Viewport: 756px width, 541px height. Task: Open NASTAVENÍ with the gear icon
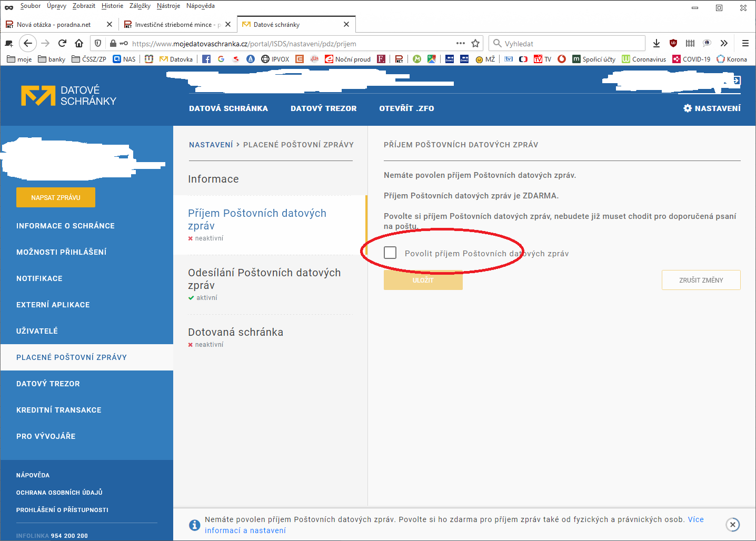[x=712, y=108]
